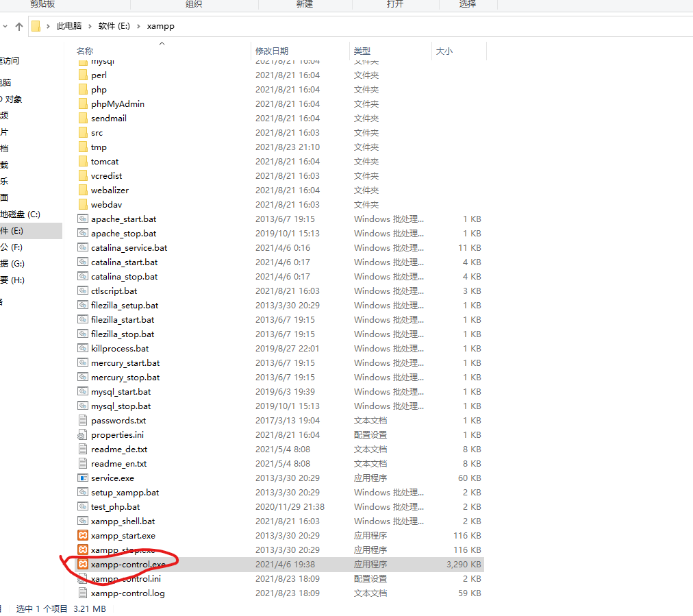Click the readme_en.txt document icon

tap(83, 463)
